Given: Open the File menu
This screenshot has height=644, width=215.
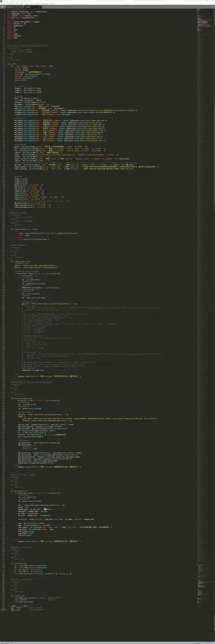Looking at the screenshot, I should (2, 4).
